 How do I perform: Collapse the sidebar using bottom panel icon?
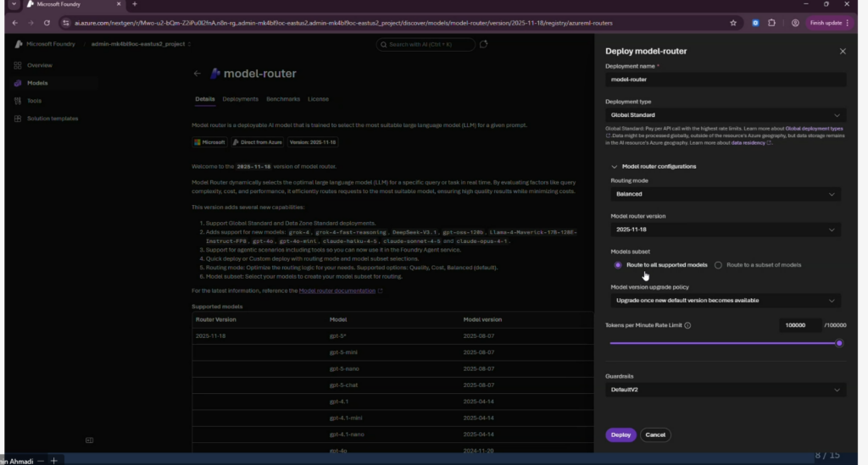(x=89, y=440)
